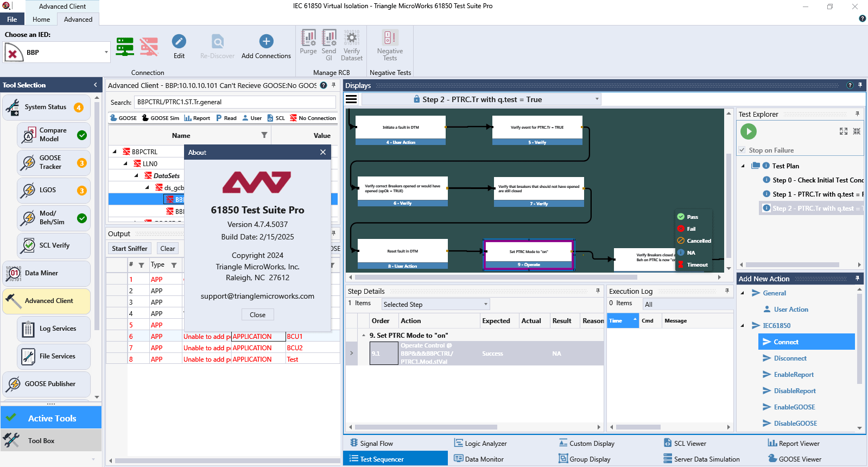Open the Log Services tool

[x=54, y=329]
